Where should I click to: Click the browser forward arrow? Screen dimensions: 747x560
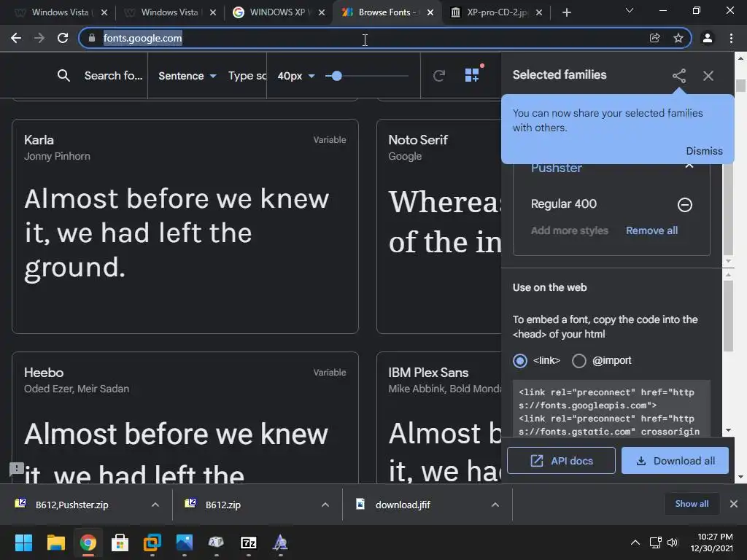(39, 38)
